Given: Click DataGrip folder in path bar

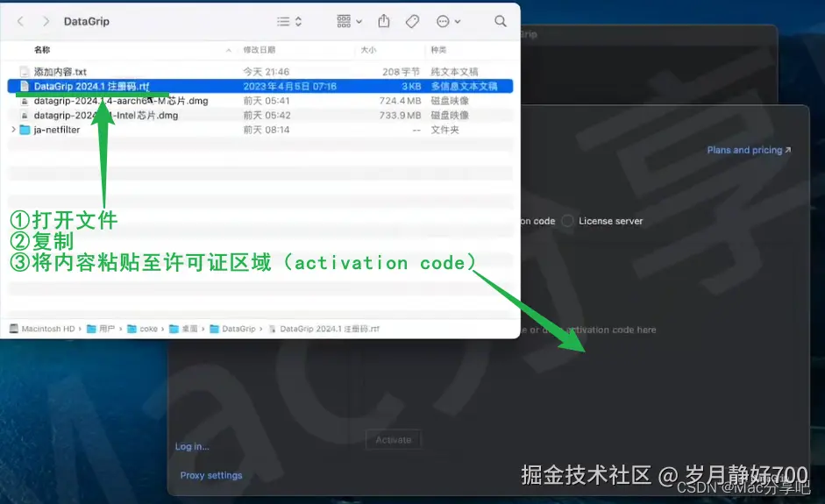Looking at the screenshot, I should point(232,329).
